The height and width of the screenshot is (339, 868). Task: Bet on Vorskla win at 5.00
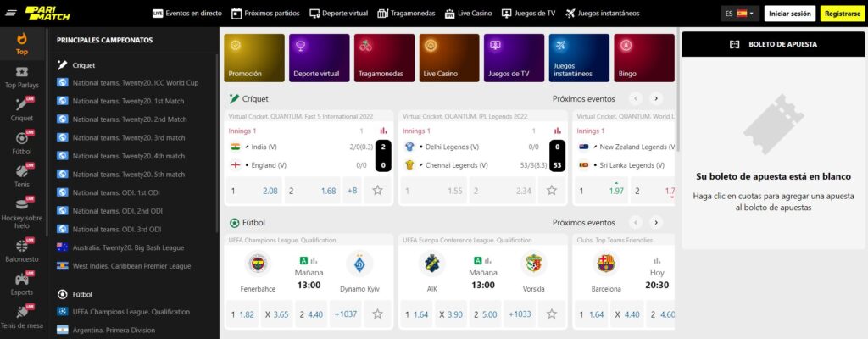pyautogui.click(x=486, y=314)
